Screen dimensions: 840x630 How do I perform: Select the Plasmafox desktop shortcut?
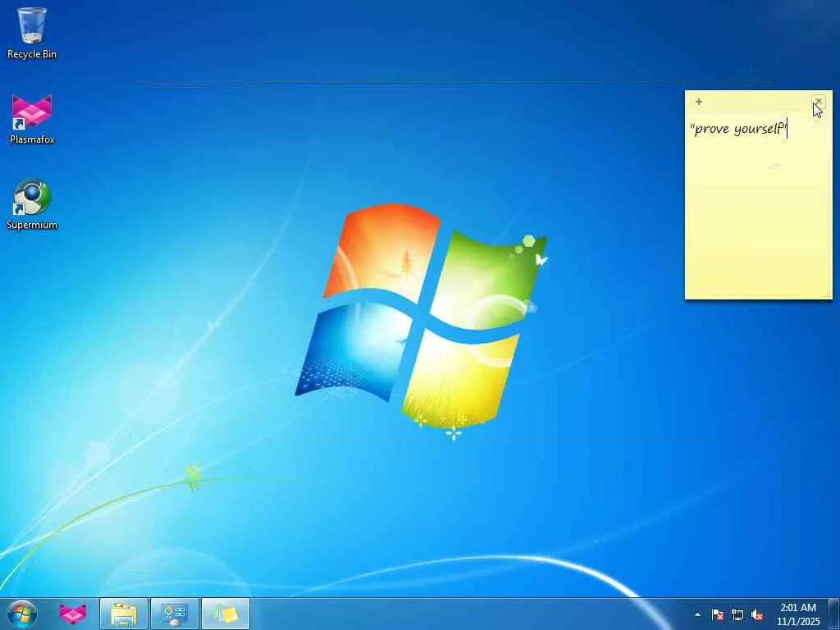[32, 119]
